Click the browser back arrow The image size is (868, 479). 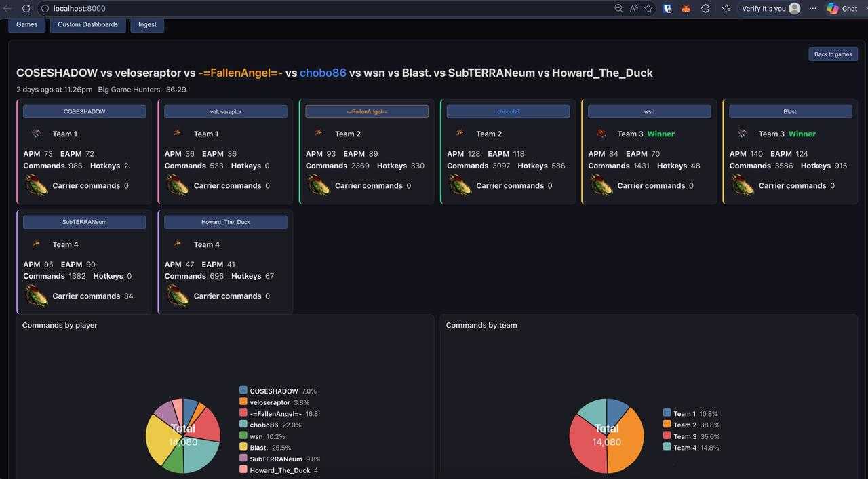tap(8, 9)
